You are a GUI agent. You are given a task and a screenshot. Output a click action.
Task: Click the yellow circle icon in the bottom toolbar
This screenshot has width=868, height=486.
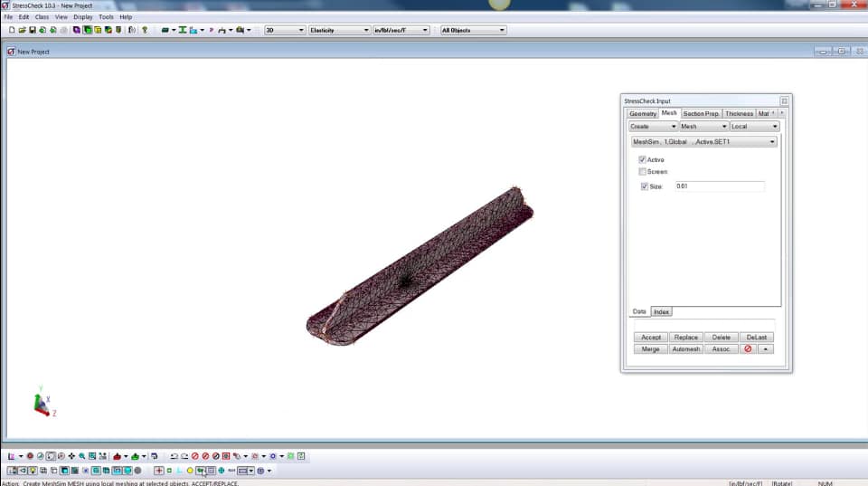190,471
